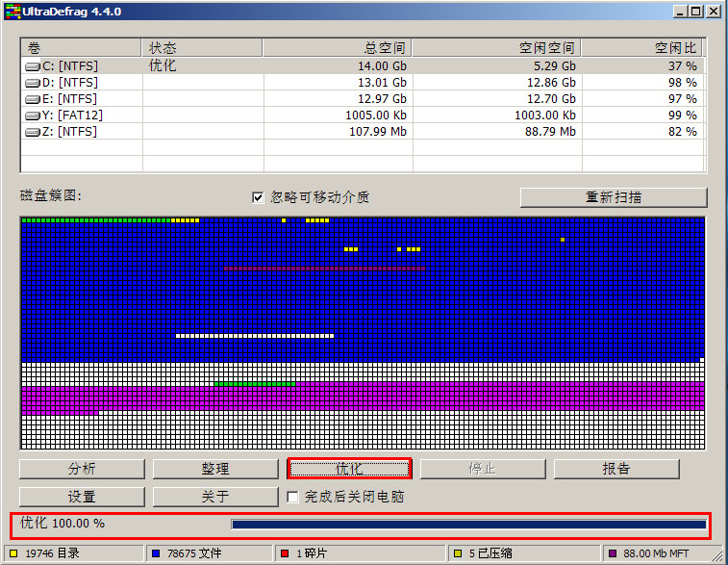The width and height of the screenshot is (728, 565).
Task: Click the UltraDefrag title bar app icon
Action: (13, 12)
